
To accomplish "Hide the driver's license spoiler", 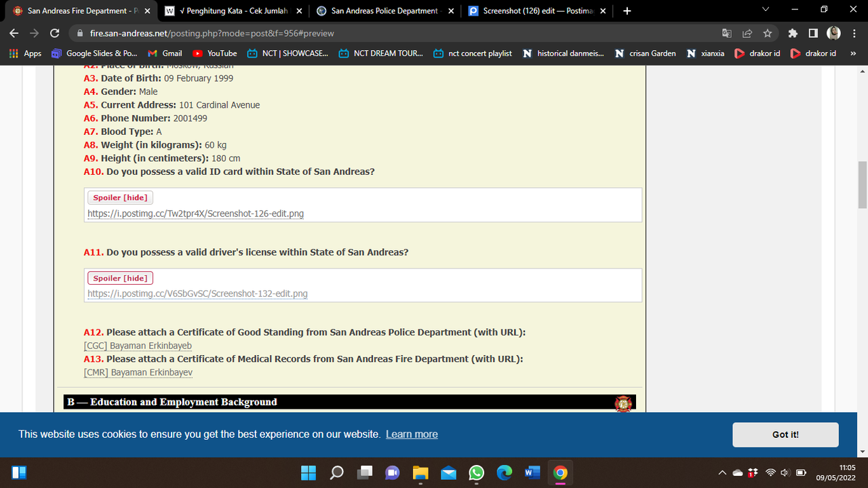I will 120,278.
